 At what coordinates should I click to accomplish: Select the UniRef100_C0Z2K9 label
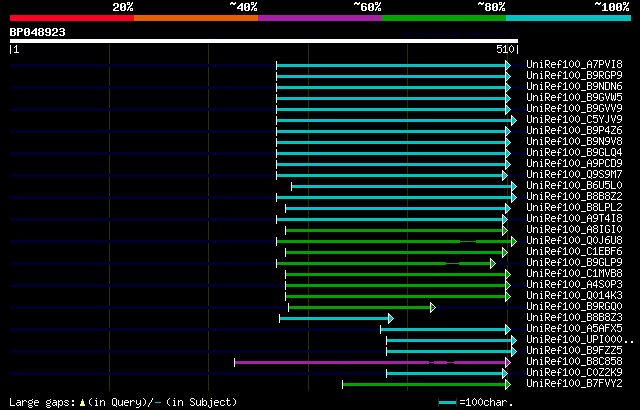[x=574, y=373]
